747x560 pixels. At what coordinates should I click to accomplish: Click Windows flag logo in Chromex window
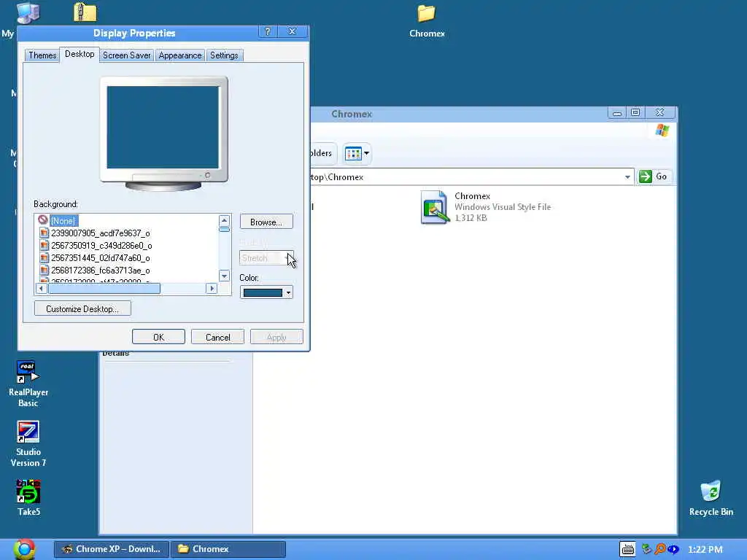662,130
